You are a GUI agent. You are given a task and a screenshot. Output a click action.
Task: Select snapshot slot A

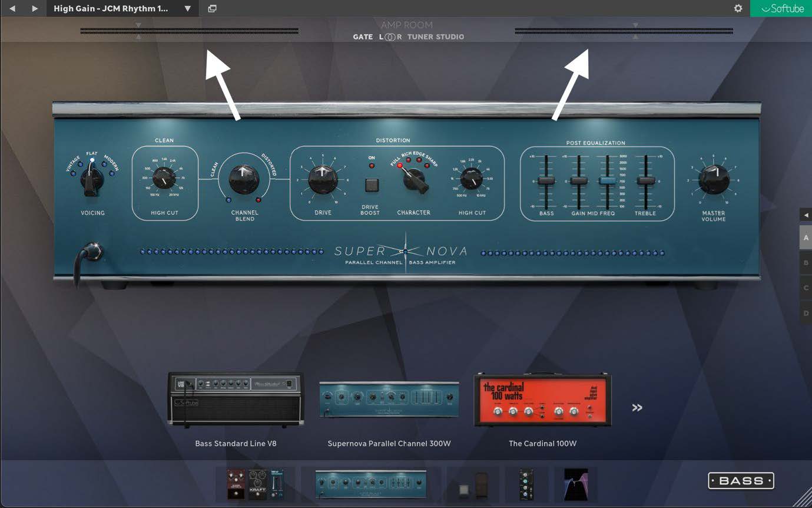click(x=806, y=238)
